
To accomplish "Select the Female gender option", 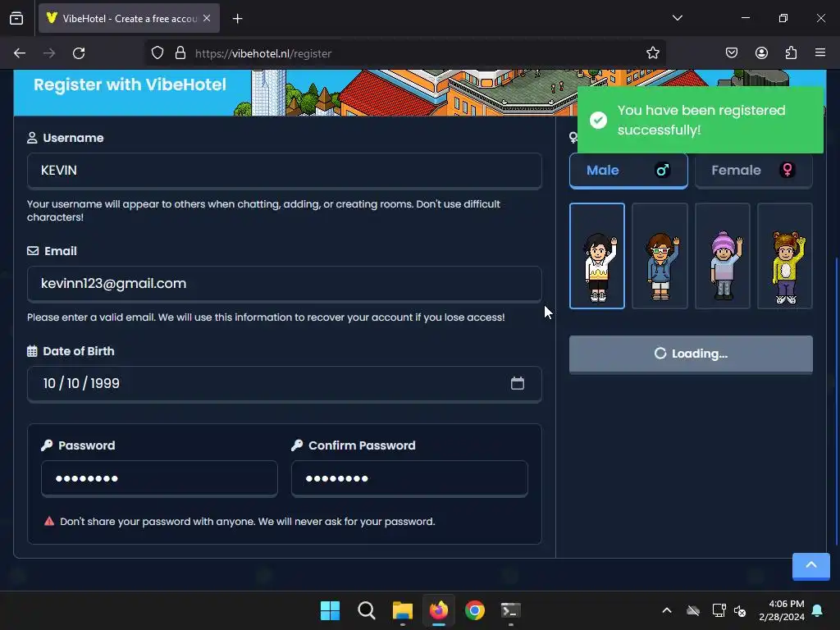I will click(x=754, y=171).
